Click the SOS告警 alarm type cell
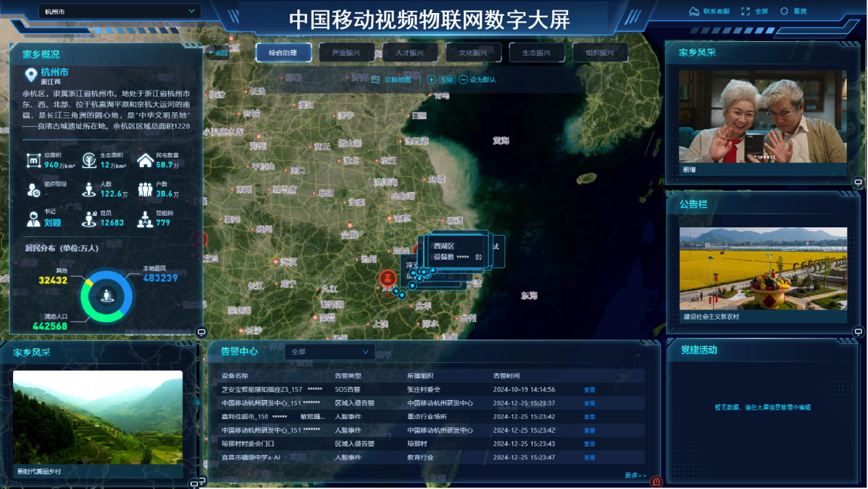Image resolution: width=868 pixels, height=489 pixels. coord(348,390)
